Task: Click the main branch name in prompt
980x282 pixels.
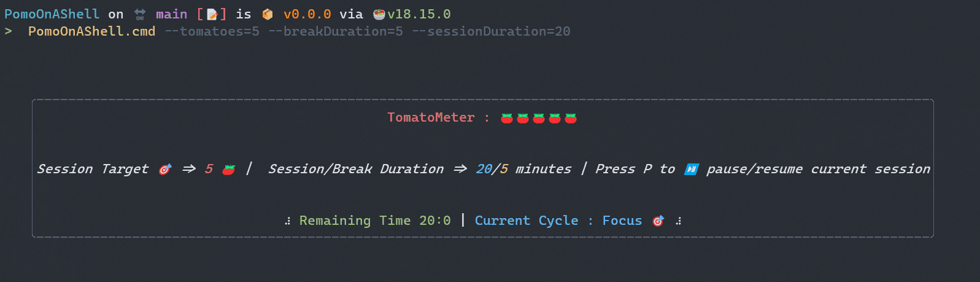Action: tap(171, 14)
